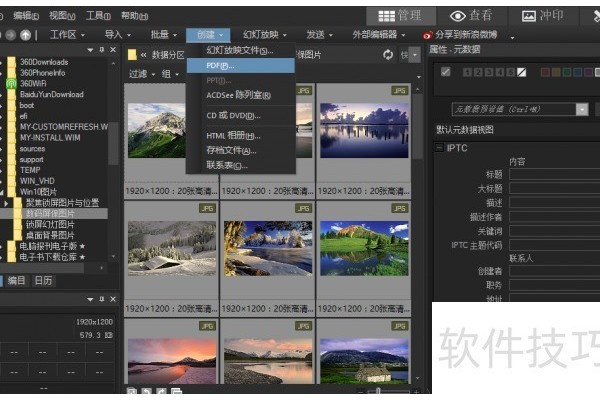Apply the red color label
This screenshot has height=400, width=600.
545,72
